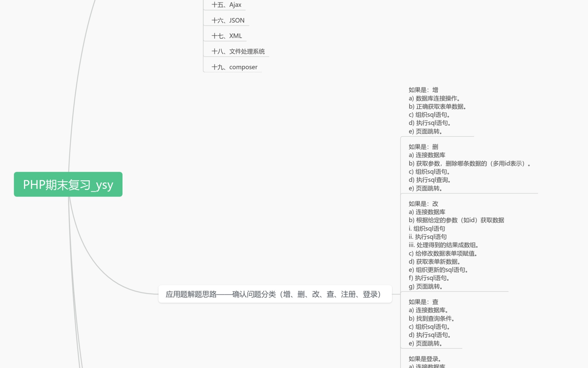Select the 十六、JSON topic node
This screenshot has width=588, height=368.
pyautogui.click(x=228, y=21)
